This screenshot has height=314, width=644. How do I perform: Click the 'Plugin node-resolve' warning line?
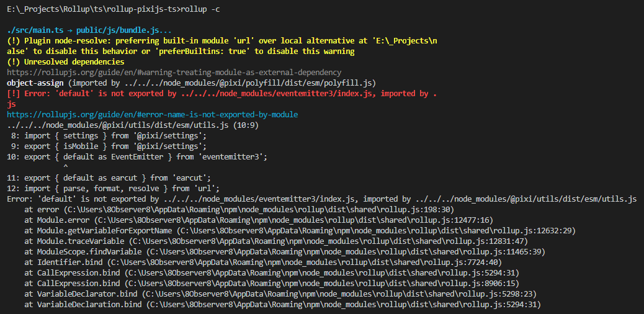[222, 41]
